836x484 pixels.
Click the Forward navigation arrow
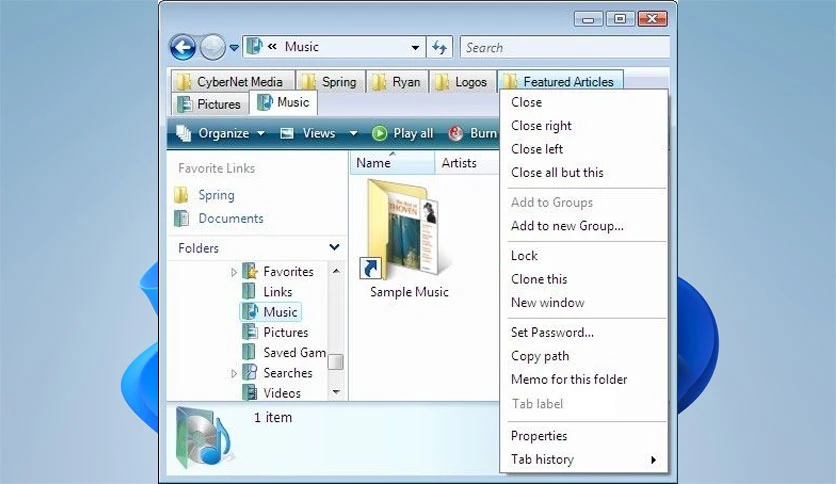[x=212, y=47]
